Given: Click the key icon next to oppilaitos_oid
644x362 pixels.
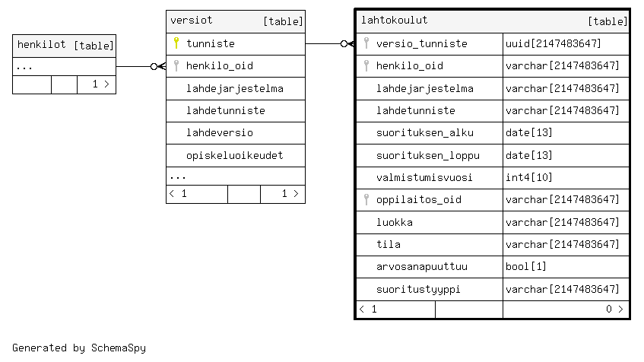Looking at the screenshot, I should pyautogui.click(x=366, y=200).
